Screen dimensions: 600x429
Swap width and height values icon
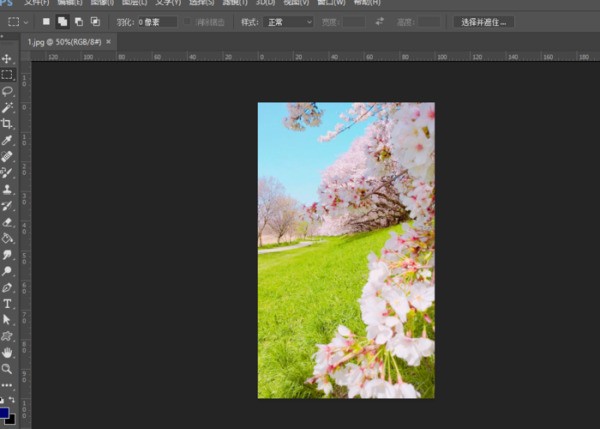[379, 22]
